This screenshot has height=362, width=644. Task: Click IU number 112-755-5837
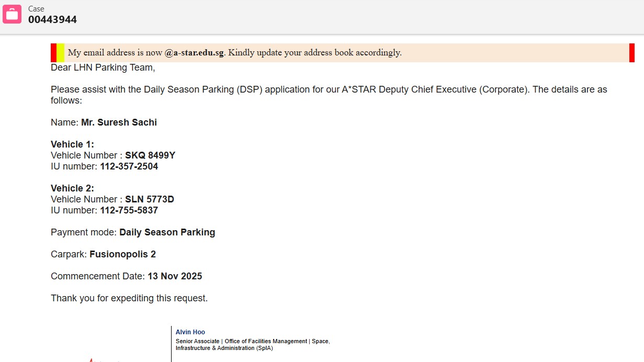click(129, 210)
